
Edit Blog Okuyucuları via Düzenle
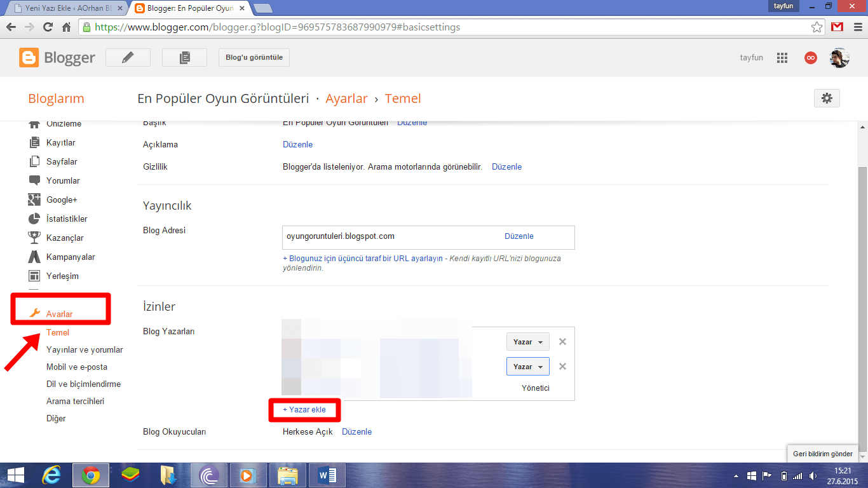356,432
